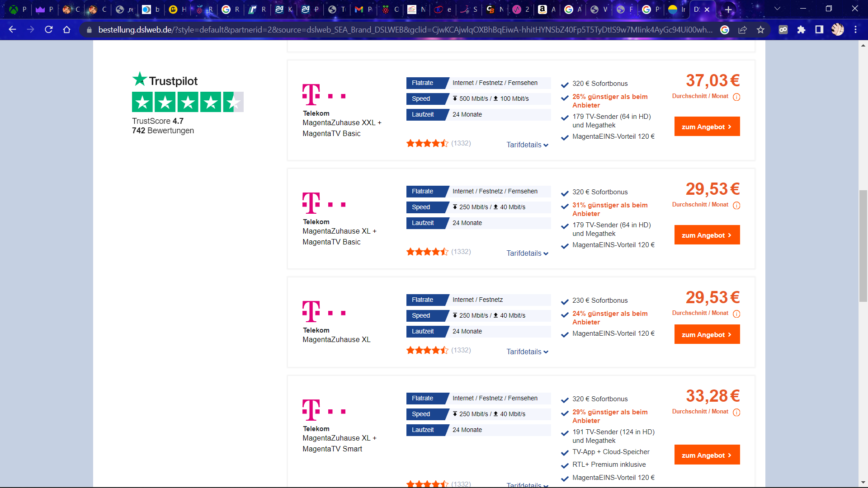Click the home icon in the toolbar

click(67, 30)
